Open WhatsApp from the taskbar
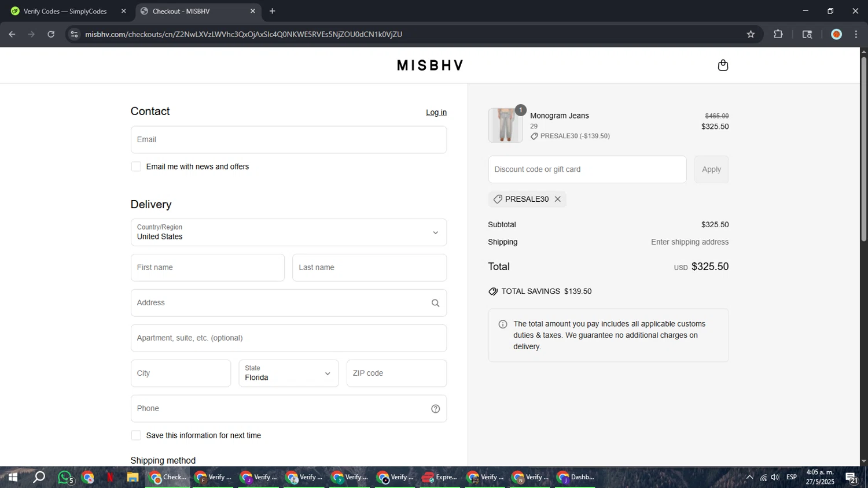 [65, 477]
